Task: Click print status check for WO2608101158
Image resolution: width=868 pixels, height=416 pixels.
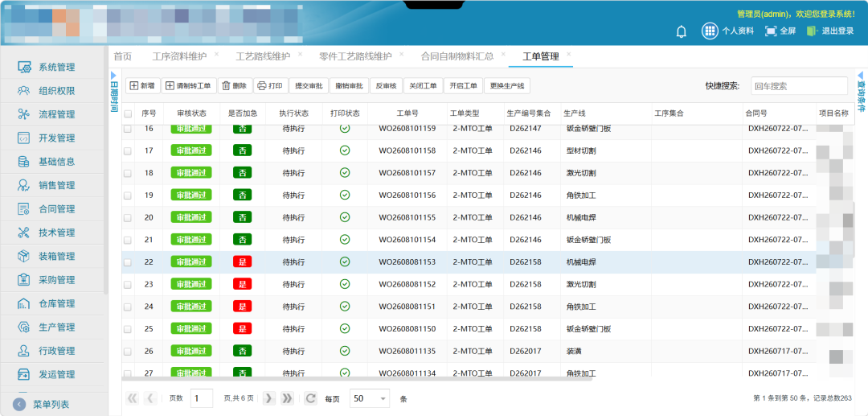Action: click(x=345, y=150)
